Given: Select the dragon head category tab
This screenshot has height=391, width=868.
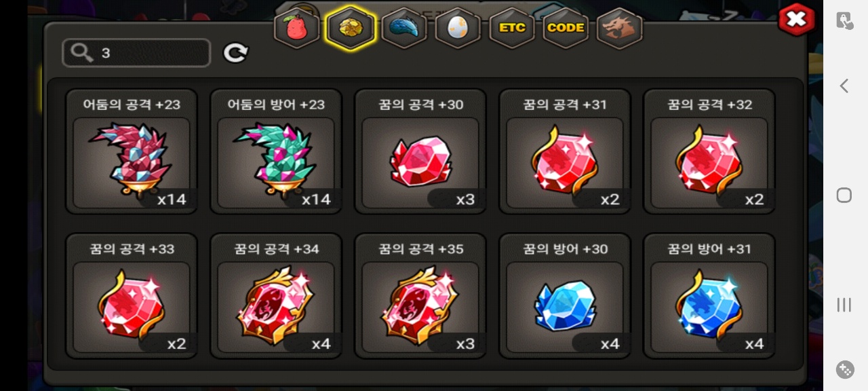Looking at the screenshot, I should (x=619, y=28).
